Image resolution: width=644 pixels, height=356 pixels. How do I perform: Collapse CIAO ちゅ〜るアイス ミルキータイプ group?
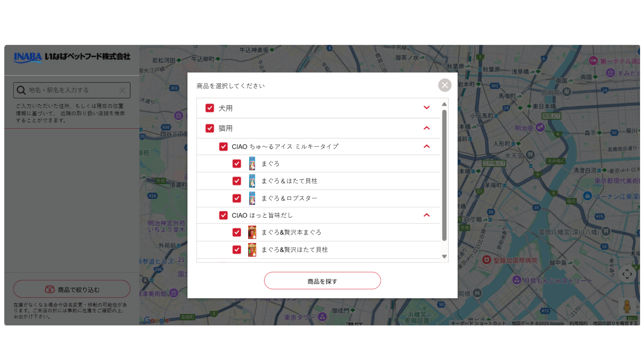(x=426, y=146)
